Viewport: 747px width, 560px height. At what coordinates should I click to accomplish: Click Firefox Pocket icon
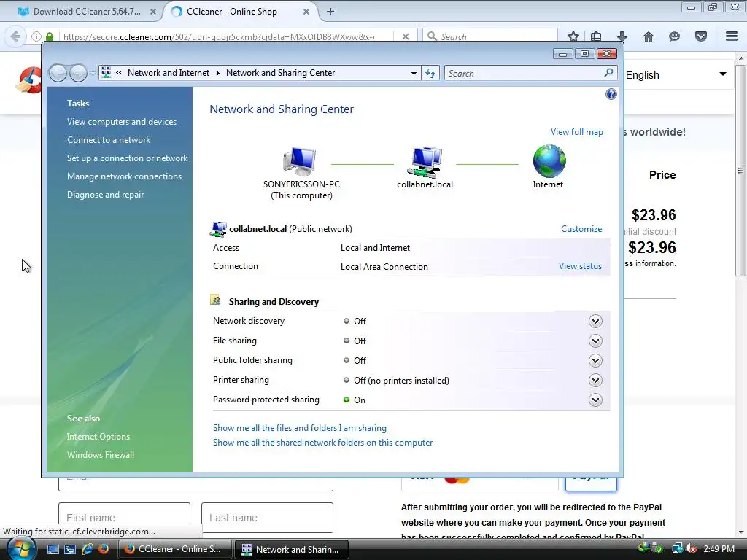701,36
